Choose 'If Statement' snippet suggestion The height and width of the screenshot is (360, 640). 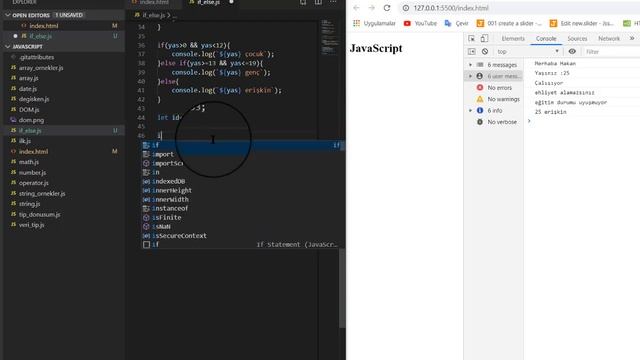point(243,244)
